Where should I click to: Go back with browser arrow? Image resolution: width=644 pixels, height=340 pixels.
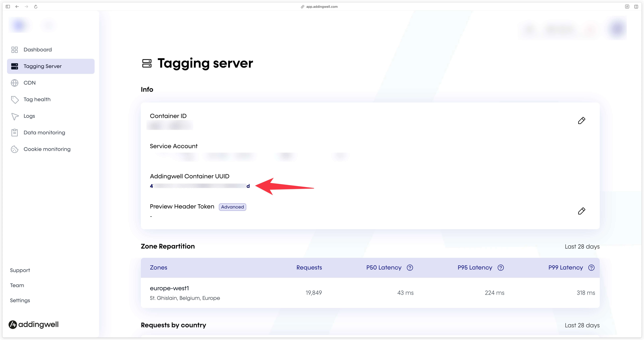pos(17,7)
